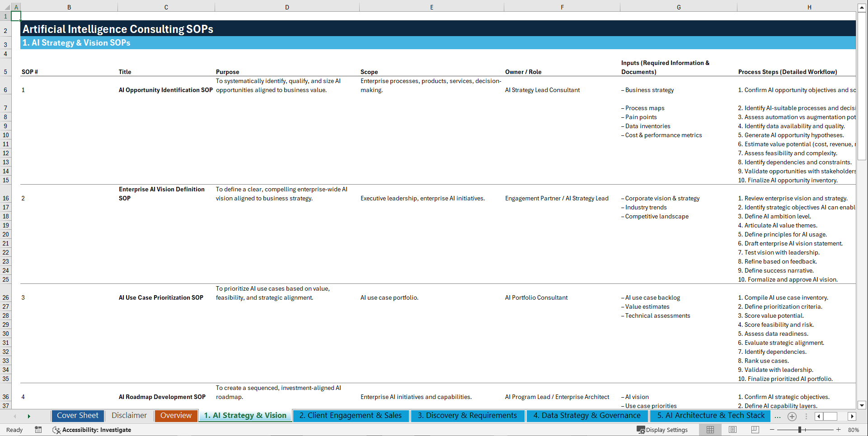Start macro recording via status bar icon
Screen dimensions: 868x436
click(38, 430)
